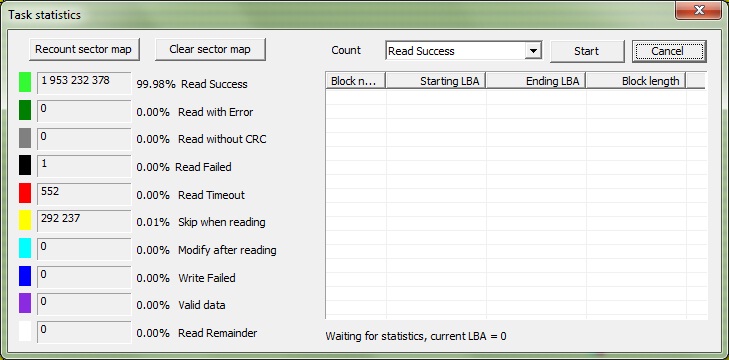Cancel the Task statistics dialog
Screen dimensions: 729x360
click(x=669, y=51)
